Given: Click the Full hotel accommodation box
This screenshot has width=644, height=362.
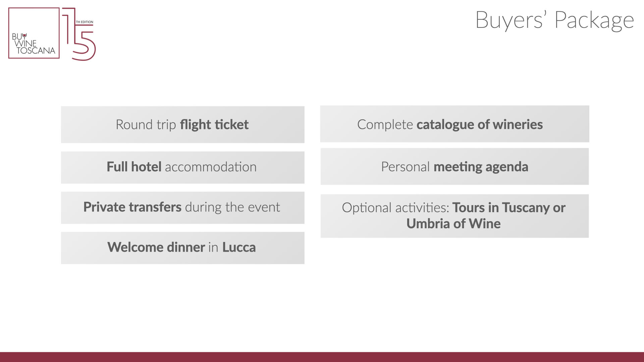Looking at the screenshot, I should [183, 168].
